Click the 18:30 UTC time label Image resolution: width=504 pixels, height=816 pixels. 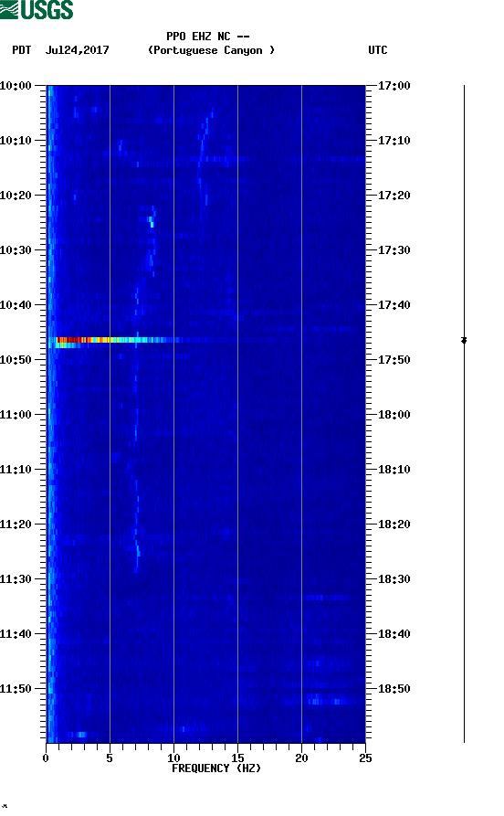(394, 578)
